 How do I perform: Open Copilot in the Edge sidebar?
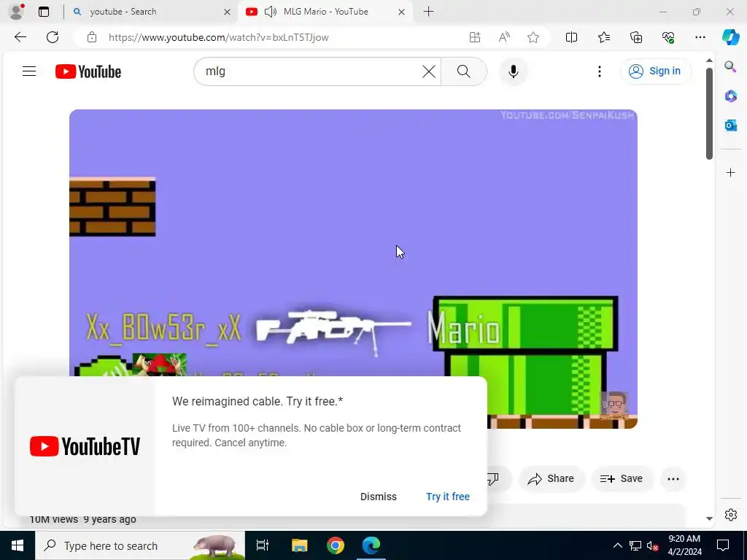(x=731, y=37)
